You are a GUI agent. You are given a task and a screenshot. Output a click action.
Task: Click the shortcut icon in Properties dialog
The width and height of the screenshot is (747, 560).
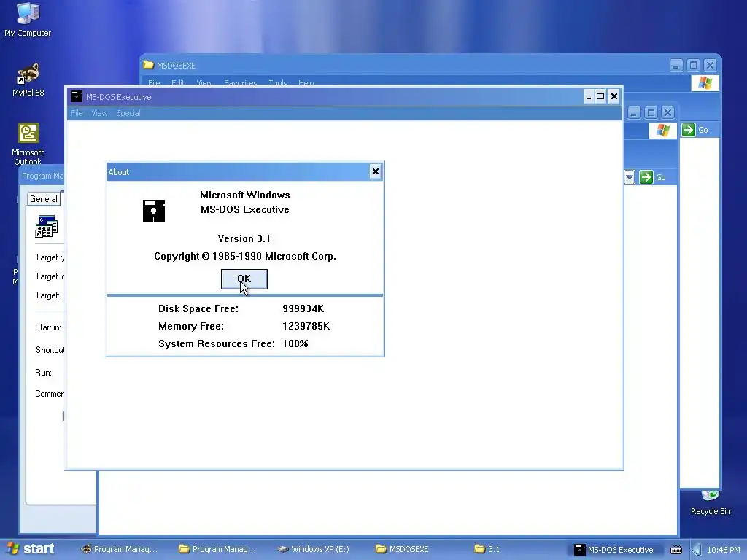(46, 227)
